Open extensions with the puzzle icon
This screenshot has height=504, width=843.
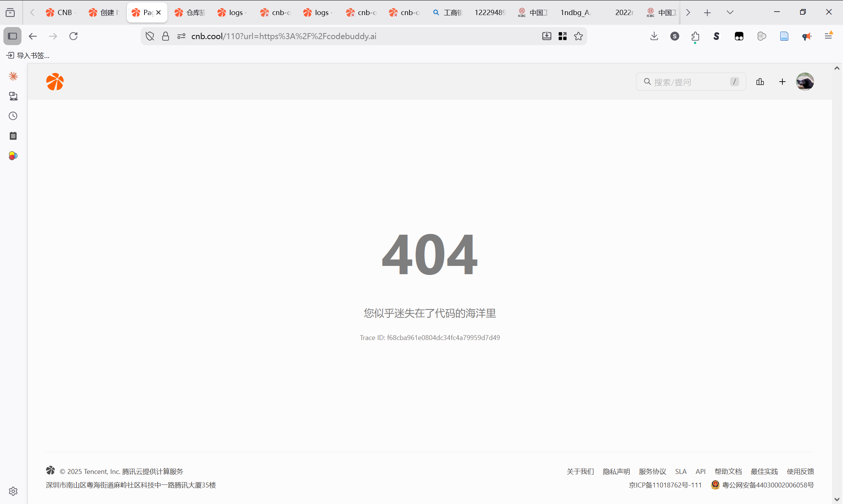click(695, 36)
